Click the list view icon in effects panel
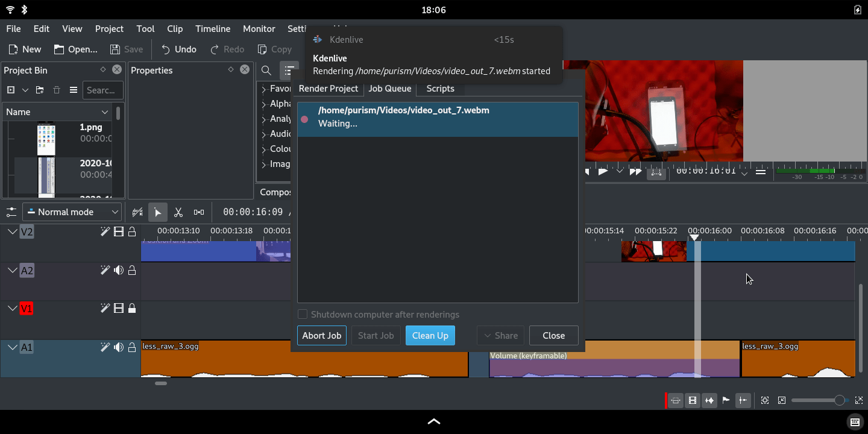Image resolution: width=868 pixels, height=434 pixels. pos(289,71)
